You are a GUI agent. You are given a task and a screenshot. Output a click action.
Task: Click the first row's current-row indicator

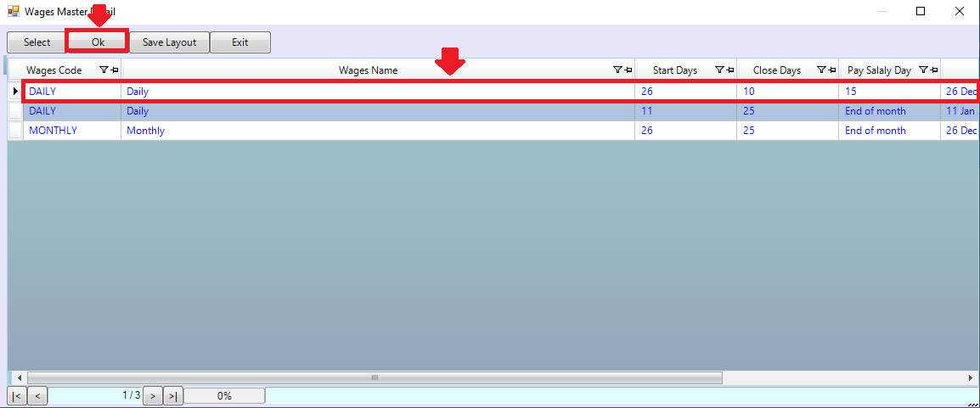[x=15, y=91]
